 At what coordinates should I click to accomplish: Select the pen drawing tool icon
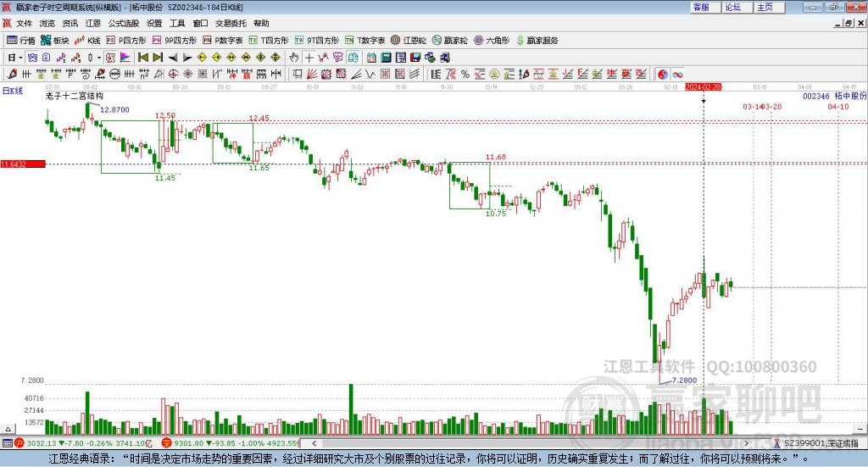coord(12,74)
